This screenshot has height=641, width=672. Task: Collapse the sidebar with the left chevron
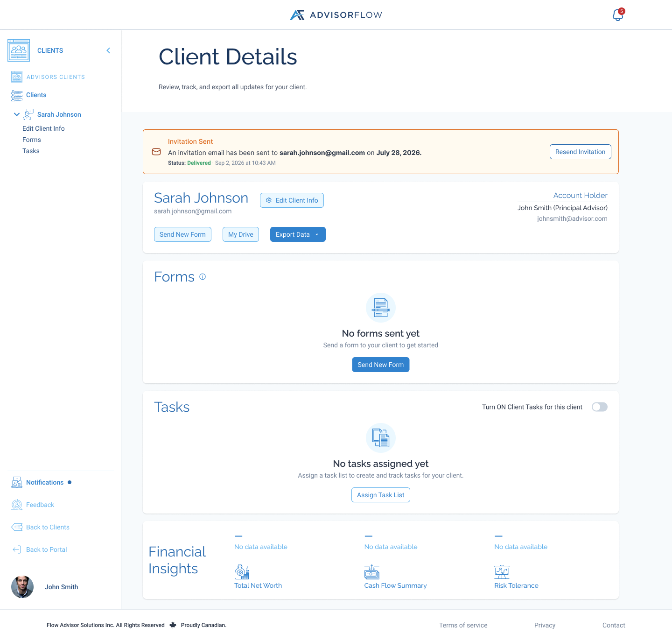[x=108, y=50]
